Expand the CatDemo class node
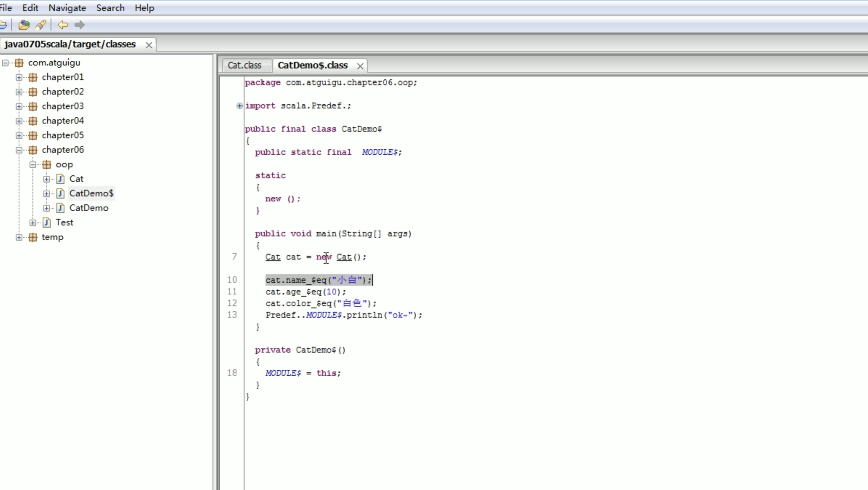868x490 pixels. tap(47, 208)
